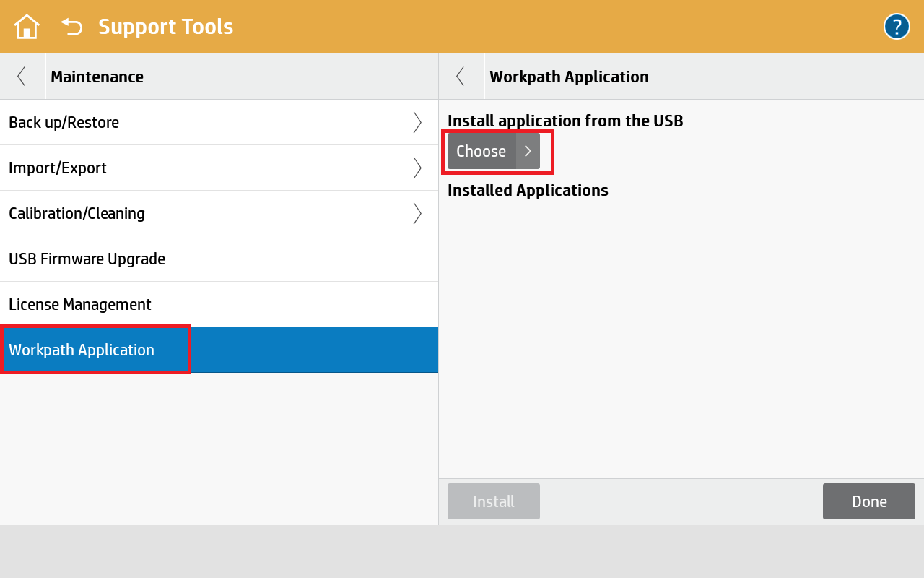Click the Installed Applications heading
This screenshot has height=578, width=924.
pyautogui.click(x=528, y=190)
